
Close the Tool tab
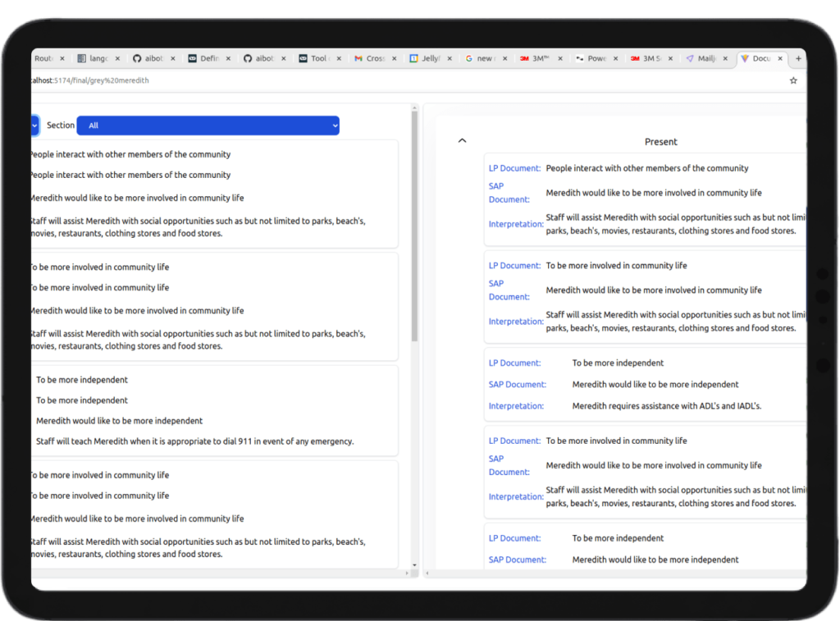point(339,58)
